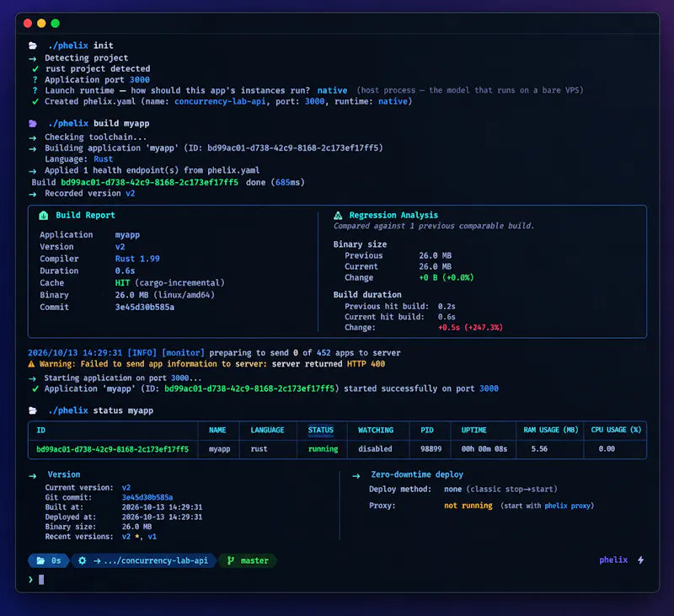Click the app ID in status table row
674x616 pixels.
[x=113, y=449]
